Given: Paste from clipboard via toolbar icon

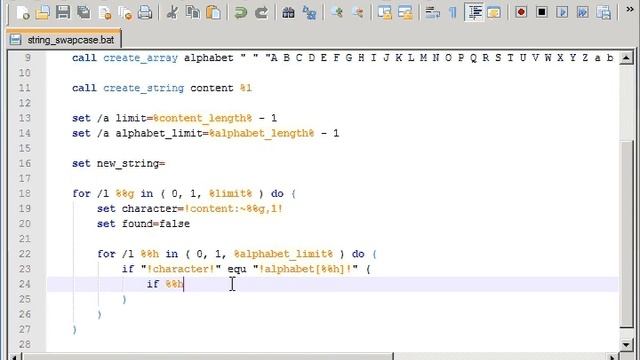Looking at the screenshot, I should (x=213, y=13).
